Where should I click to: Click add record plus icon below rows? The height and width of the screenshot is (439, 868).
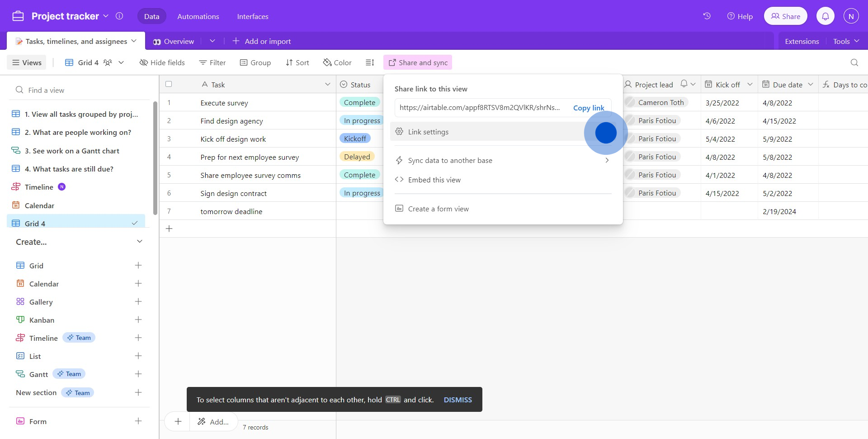pyautogui.click(x=169, y=229)
